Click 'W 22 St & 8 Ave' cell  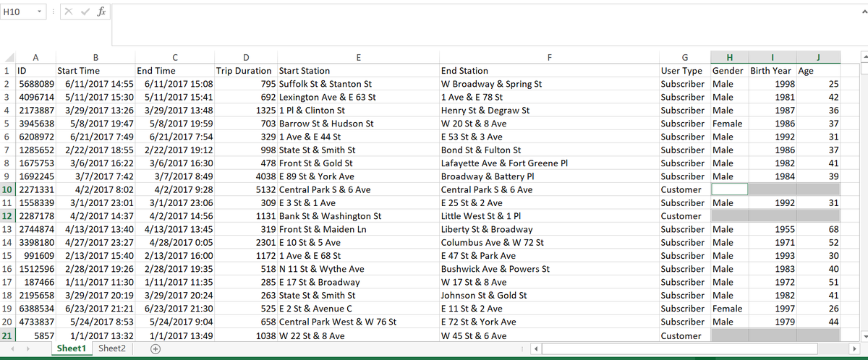(359, 335)
